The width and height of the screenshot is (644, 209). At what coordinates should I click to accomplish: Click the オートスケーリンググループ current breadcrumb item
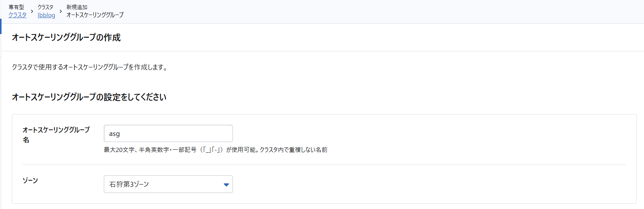pyautogui.click(x=95, y=15)
